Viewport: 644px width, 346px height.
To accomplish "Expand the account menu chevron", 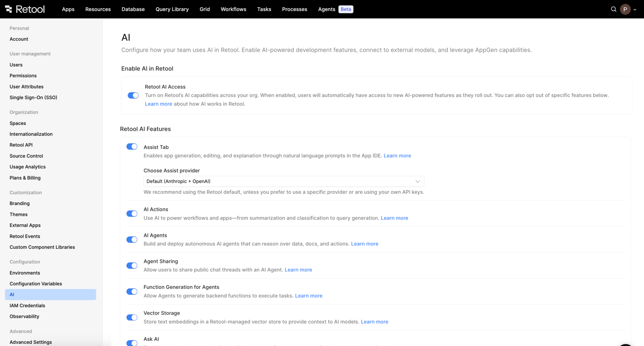I will click(x=635, y=10).
